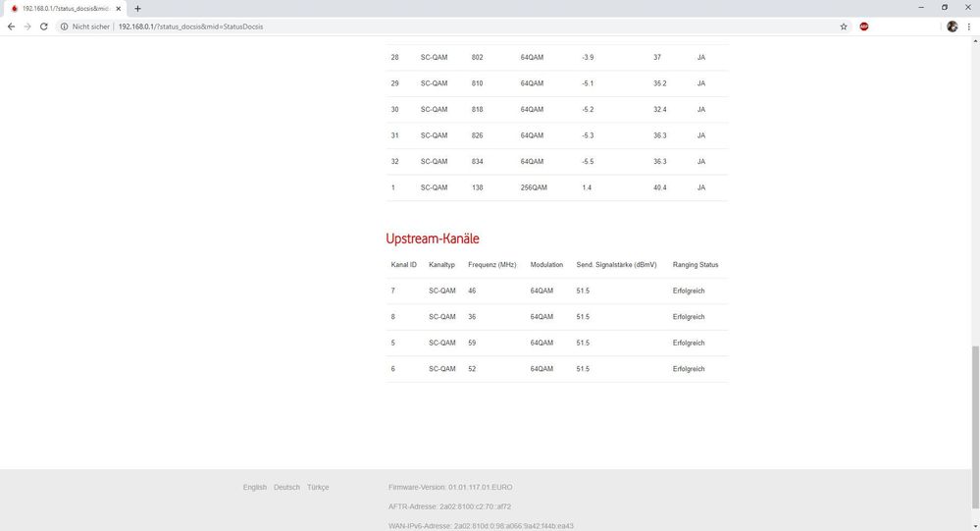
Task: Click the 'Kanal ID' column header
Action: [x=404, y=265]
